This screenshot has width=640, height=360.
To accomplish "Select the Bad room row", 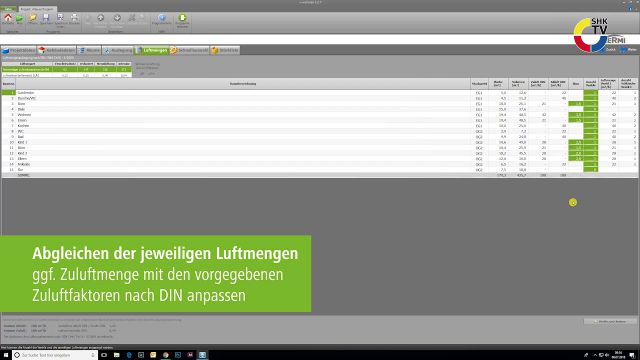I will [x=319, y=137].
